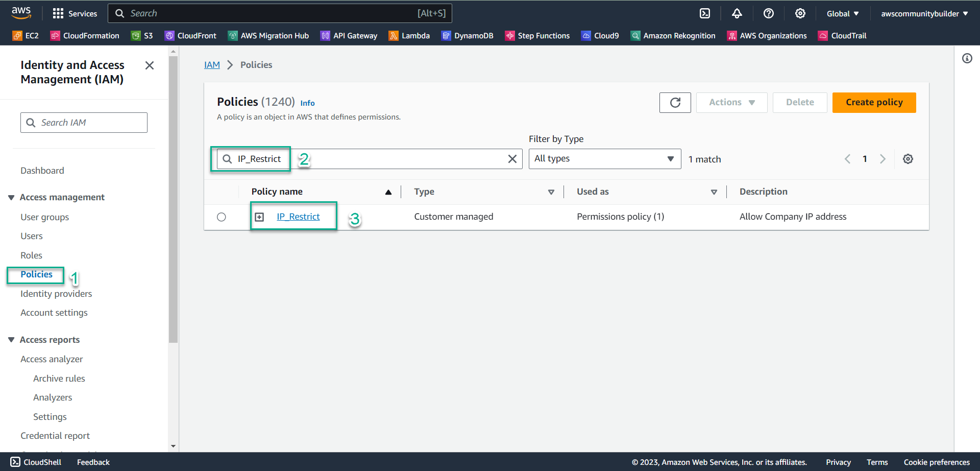The height and width of the screenshot is (471, 980).
Task: Click the sidebar scrollbar down arrow
Action: [173, 446]
